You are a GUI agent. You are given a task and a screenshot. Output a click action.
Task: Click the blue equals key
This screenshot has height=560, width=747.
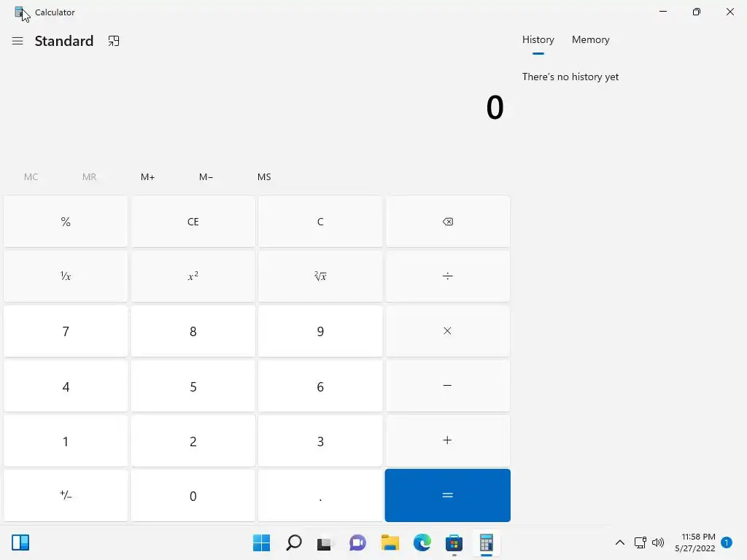coord(447,495)
